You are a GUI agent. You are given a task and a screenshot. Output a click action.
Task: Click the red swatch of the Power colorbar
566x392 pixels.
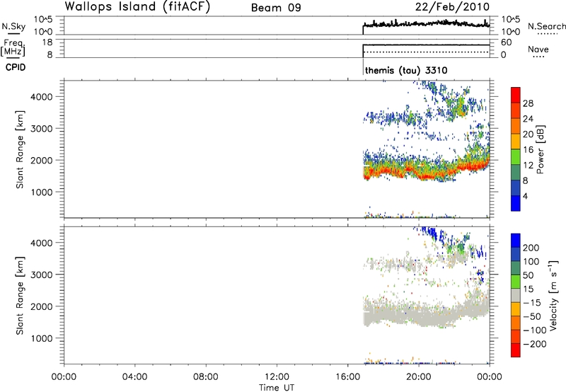coord(516,95)
